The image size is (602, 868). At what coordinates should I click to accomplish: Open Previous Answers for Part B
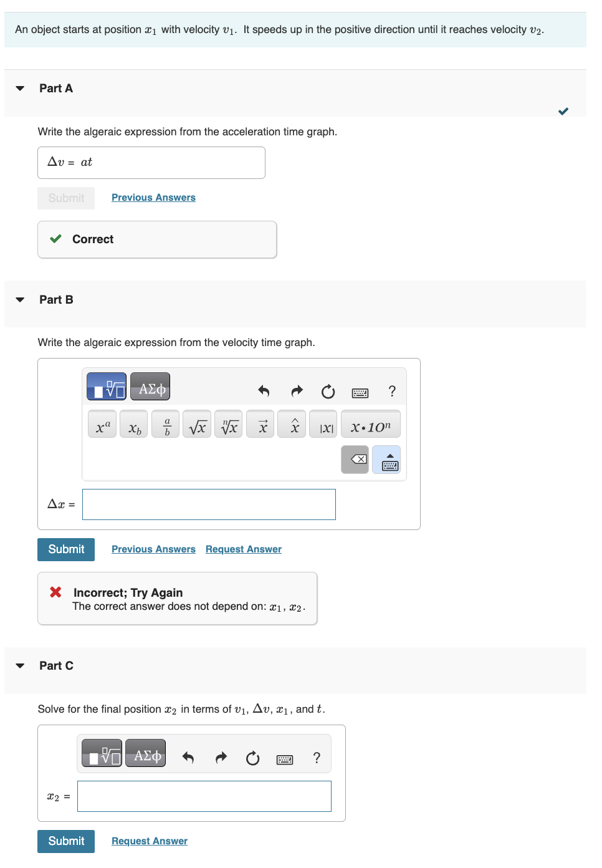point(153,549)
